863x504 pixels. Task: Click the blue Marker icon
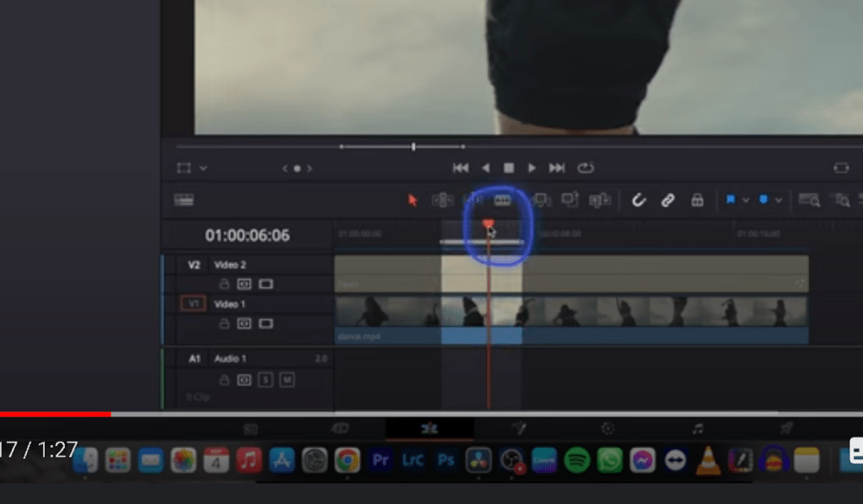tap(764, 199)
